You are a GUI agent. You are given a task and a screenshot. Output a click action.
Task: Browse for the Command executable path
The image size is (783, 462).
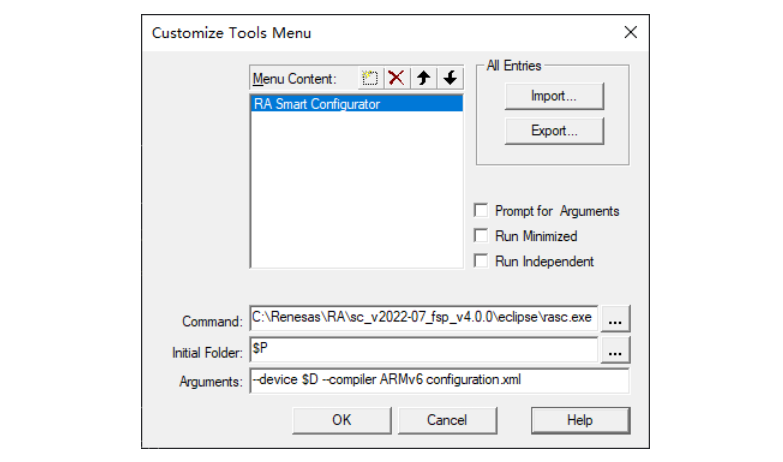616,320
